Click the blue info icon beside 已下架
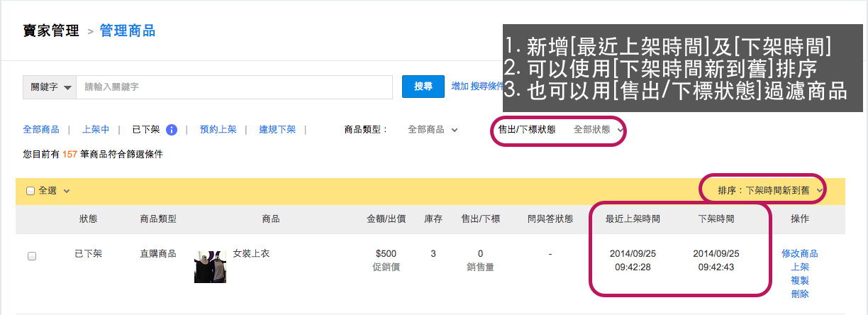The width and height of the screenshot is (868, 315). [171, 130]
